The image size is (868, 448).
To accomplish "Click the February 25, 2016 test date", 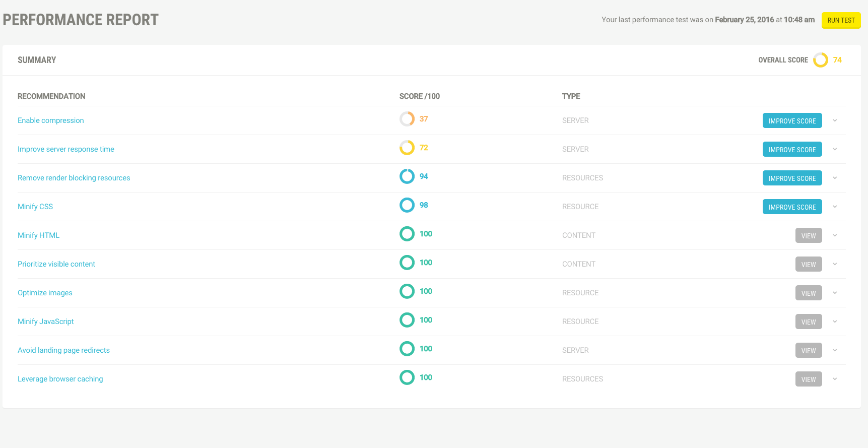I will (745, 20).
